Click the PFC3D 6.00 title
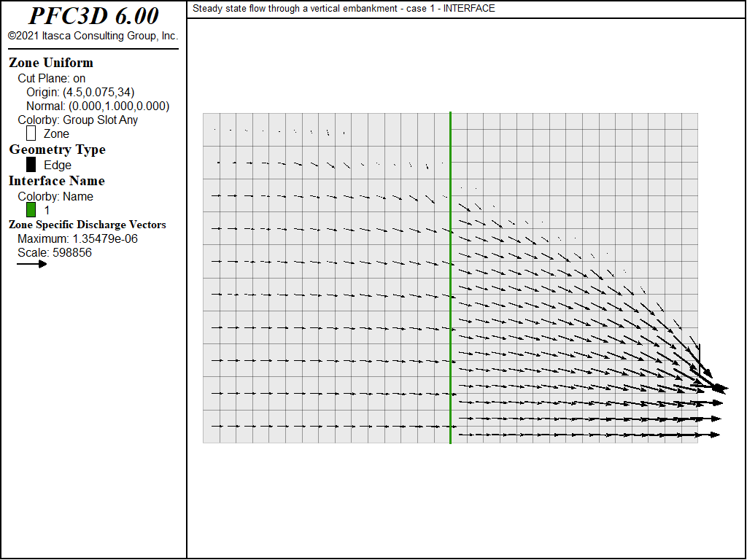Screen dimensions: 747x560 point(93,16)
